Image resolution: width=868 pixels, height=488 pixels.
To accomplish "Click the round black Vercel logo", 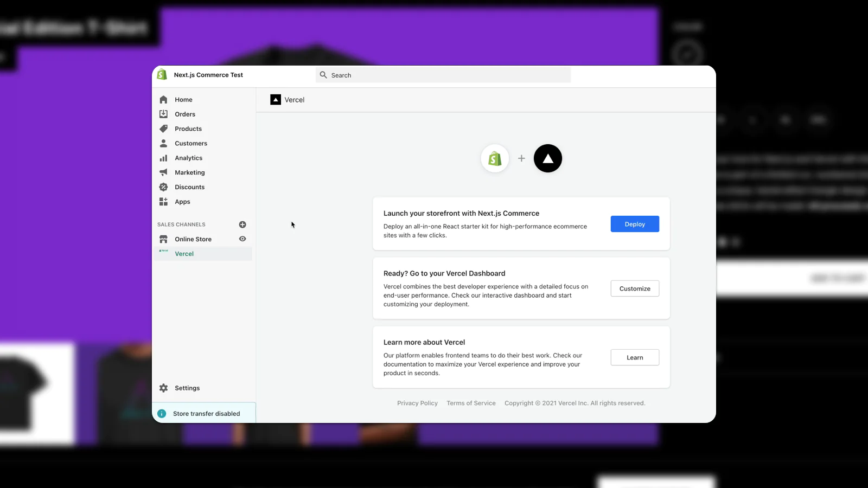I will [548, 158].
